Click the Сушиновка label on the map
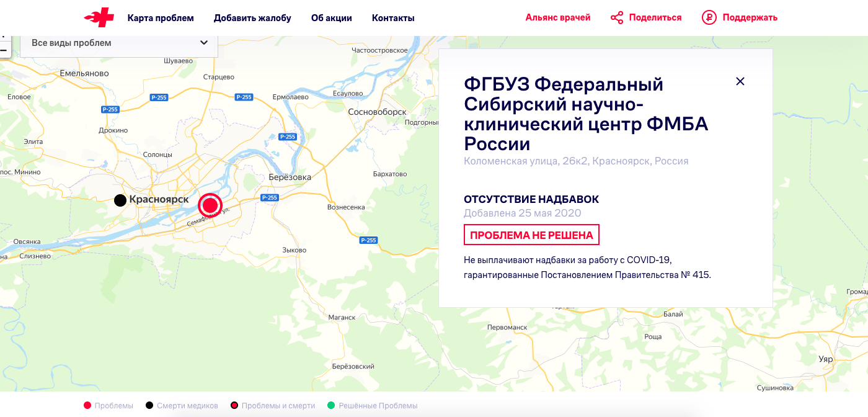 tap(775, 388)
